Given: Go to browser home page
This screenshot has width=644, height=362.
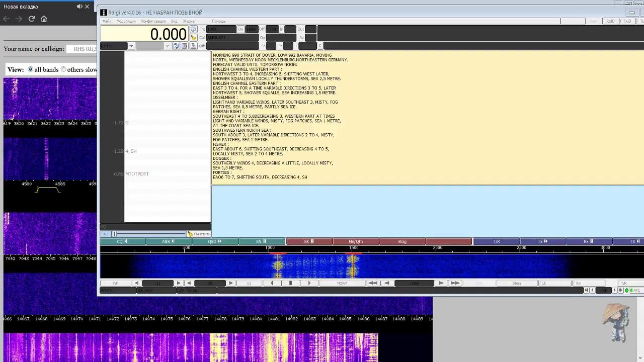Looking at the screenshot, I should click(x=44, y=19).
